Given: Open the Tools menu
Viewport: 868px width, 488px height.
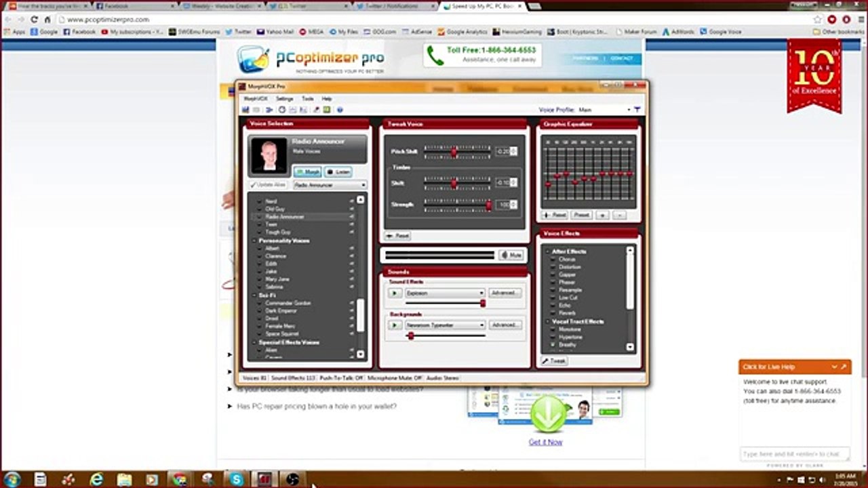Looking at the screenshot, I should (307, 99).
